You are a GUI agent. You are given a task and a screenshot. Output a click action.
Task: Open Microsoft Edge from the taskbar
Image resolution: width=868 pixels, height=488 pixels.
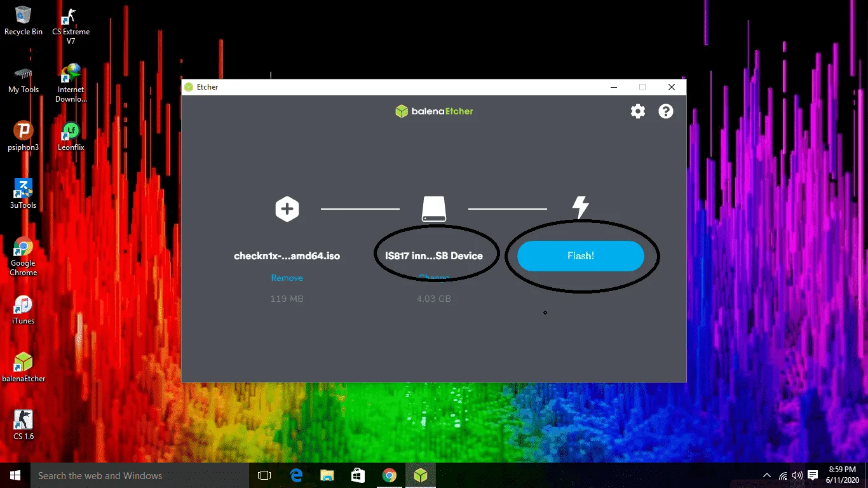[296, 475]
